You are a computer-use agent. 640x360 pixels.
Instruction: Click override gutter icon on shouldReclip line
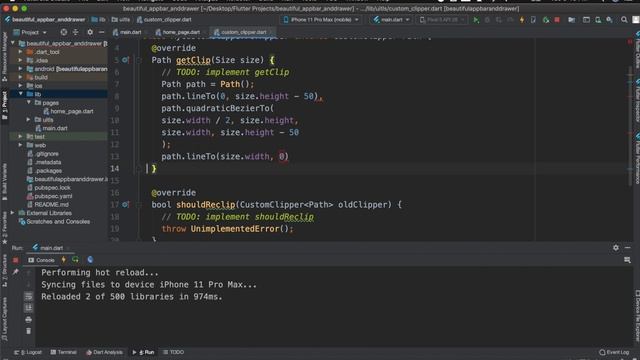click(125, 204)
